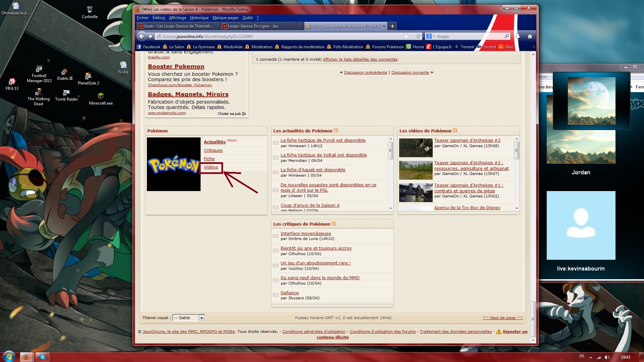Open the Thème visuel Sable dropdown
The image size is (644, 362).
tap(189, 318)
